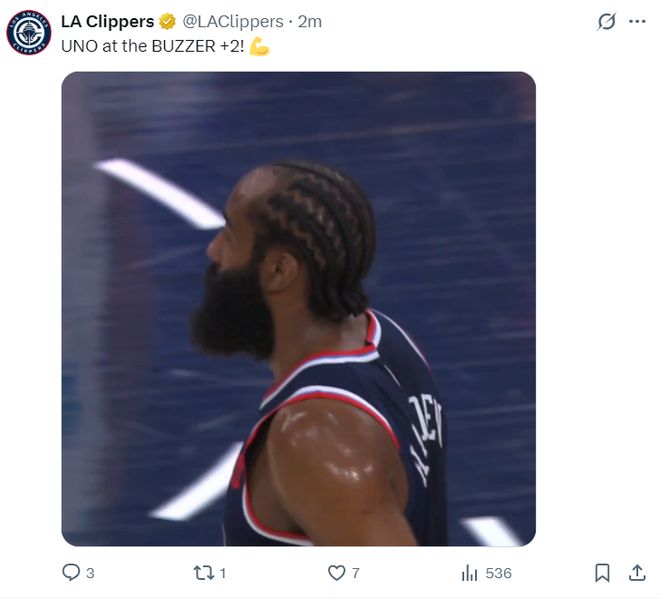Click the reply speech bubble icon
Image resolution: width=660 pixels, height=599 pixels.
click(x=71, y=572)
